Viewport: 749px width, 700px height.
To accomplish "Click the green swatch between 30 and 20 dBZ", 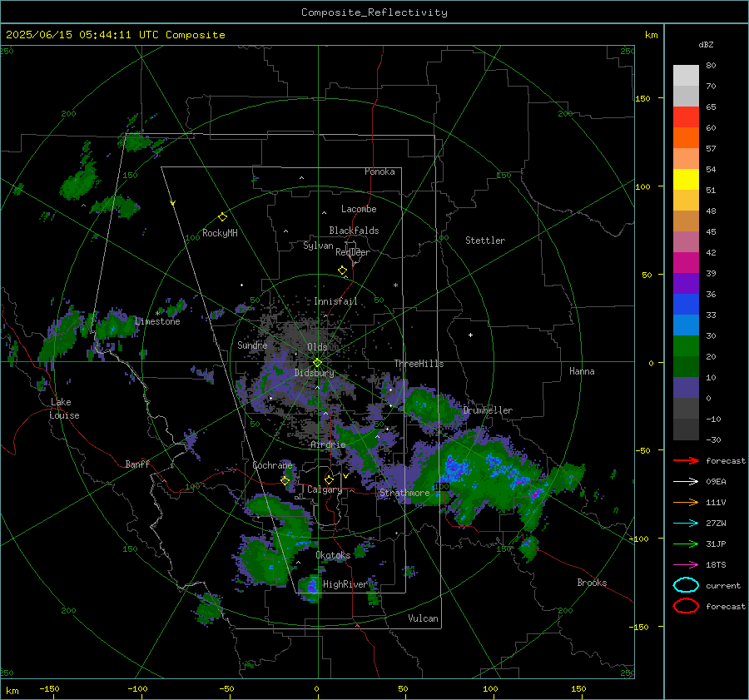I will [686, 346].
